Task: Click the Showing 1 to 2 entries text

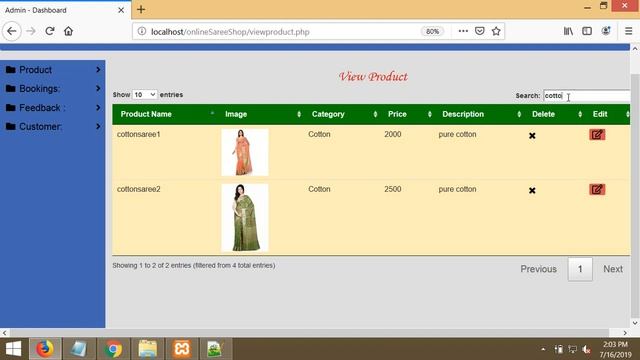Action: (194, 265)
